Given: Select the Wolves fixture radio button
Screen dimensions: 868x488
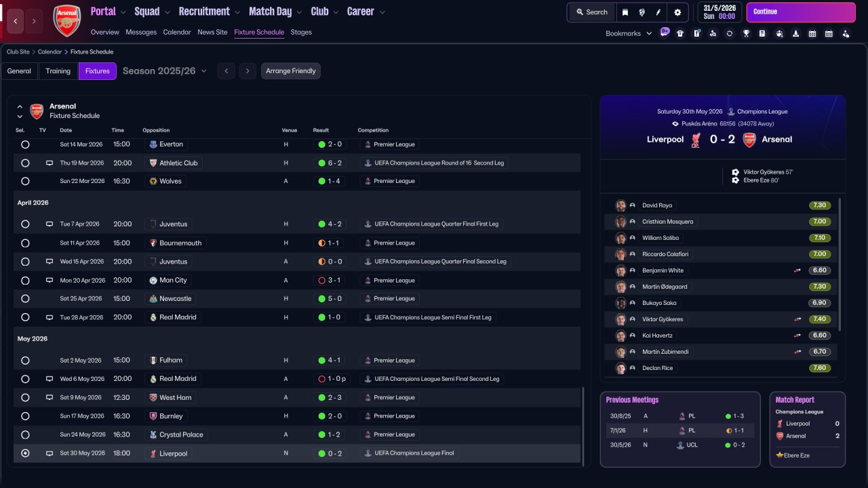Looking at the screenshot, I should click(25, 182).
